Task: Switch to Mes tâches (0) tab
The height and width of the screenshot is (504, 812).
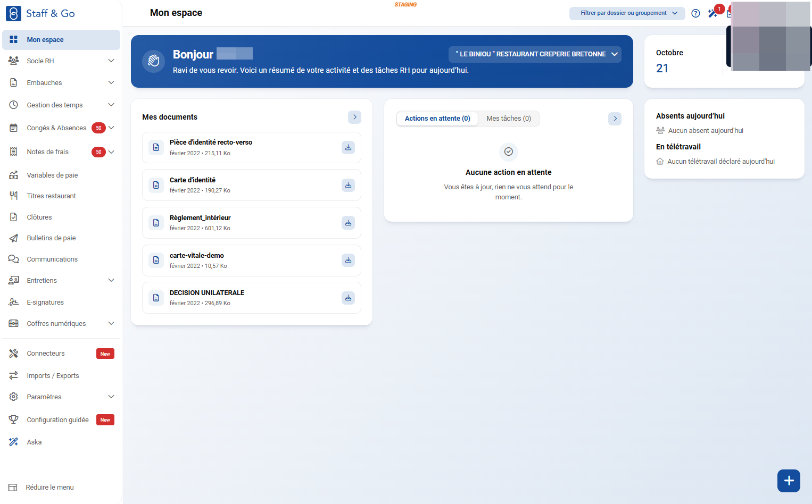Action: [x=509, y=119]
